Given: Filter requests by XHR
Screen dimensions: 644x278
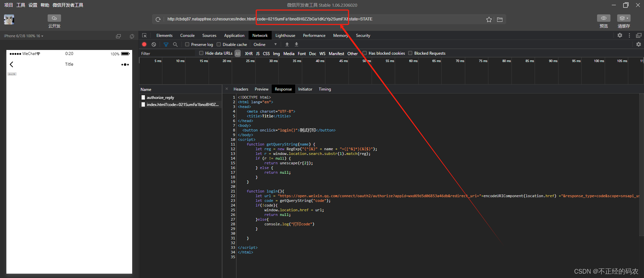Looking at the screenshot, I should click(249, 53).
